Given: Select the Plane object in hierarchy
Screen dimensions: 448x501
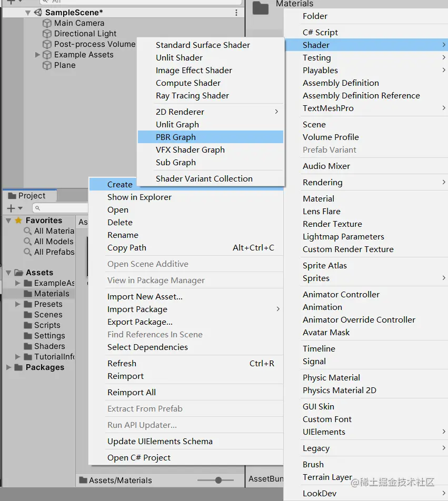Looking at the screenshot, I should (65, 65).
